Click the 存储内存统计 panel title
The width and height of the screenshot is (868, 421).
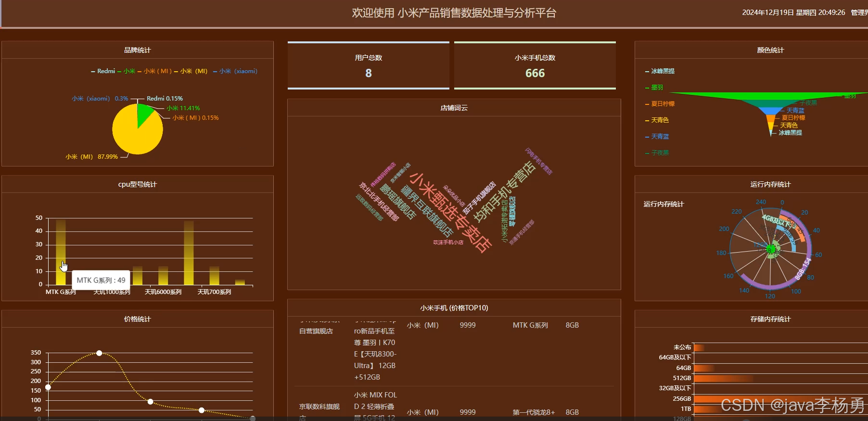pos(770,319)
